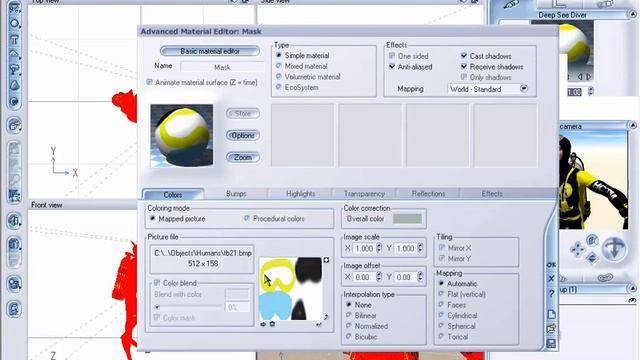Rotate the picture using the curved arrow icon
The width and height of the screenshot is (640, 360).
pos(326,317)
